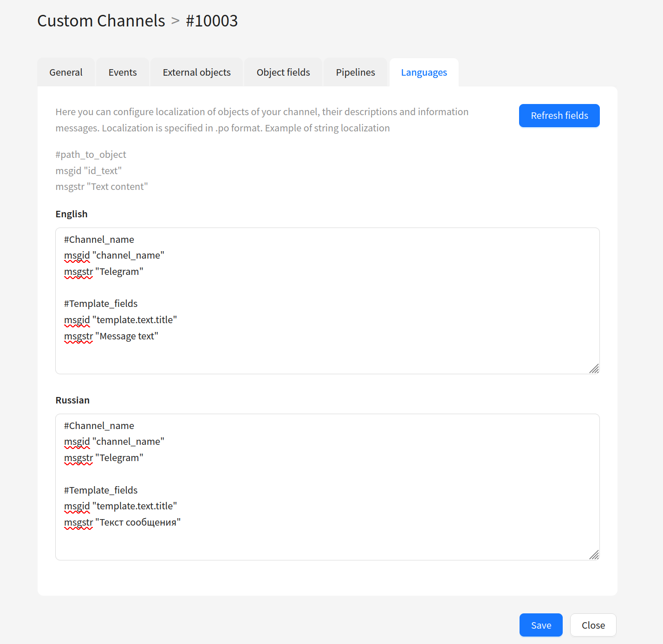Click msgstr "Telegram" line in Russian box
Image resolution: width=663 pixels, height=644 pixels.
pyautogui.click(x=104, y=458)
